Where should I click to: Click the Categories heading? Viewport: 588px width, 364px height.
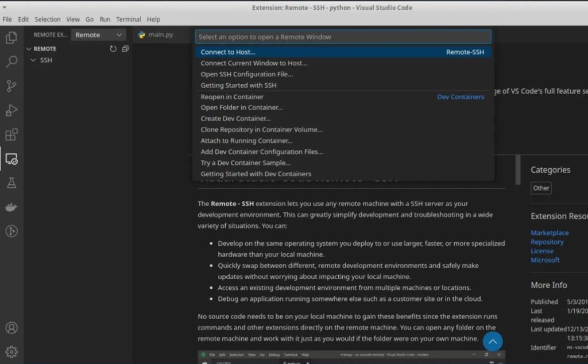pos(550,170)
